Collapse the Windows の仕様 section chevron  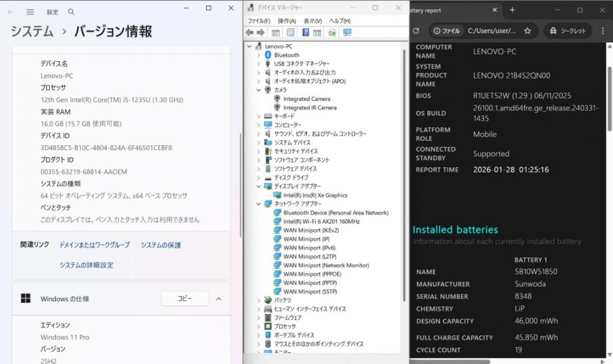point(219,298)
